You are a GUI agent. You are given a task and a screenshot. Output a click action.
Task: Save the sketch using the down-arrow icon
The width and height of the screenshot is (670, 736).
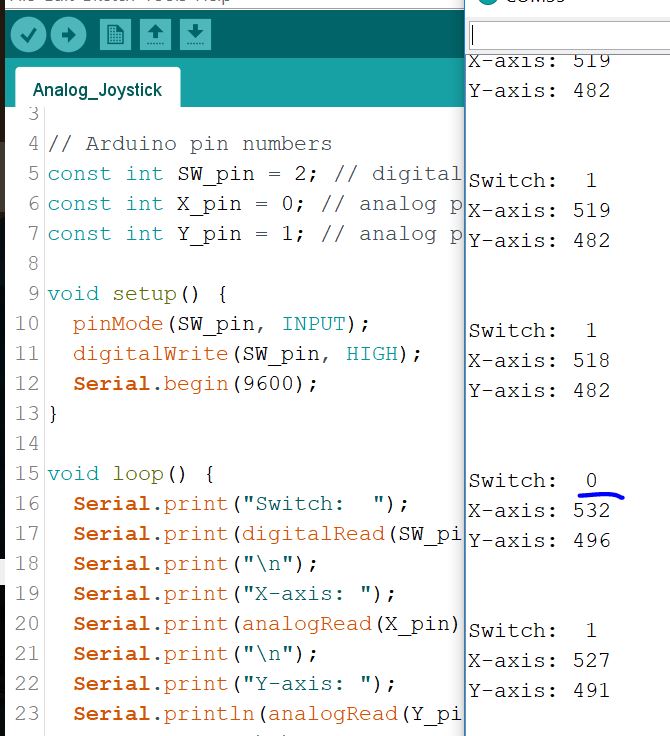click(197, 36)
